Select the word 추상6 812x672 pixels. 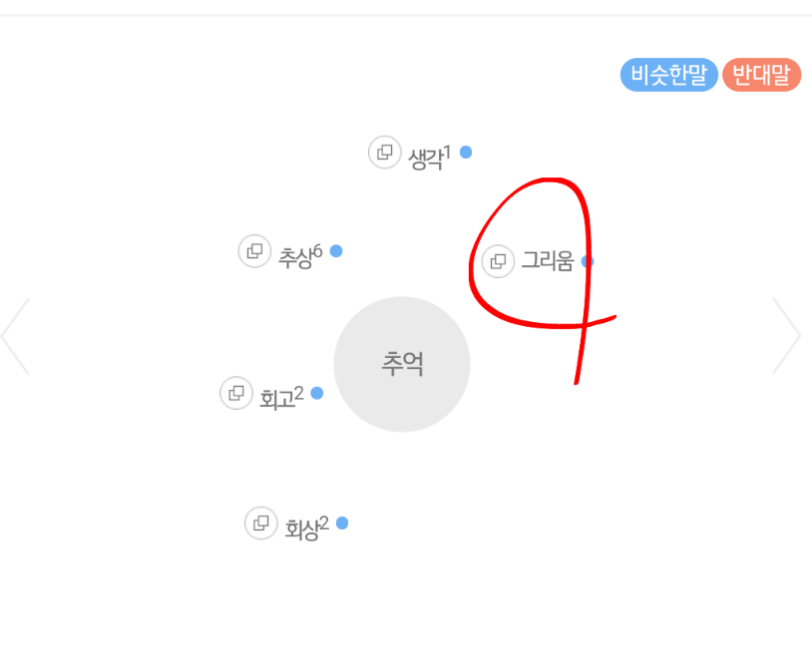[x=300, y=256]
